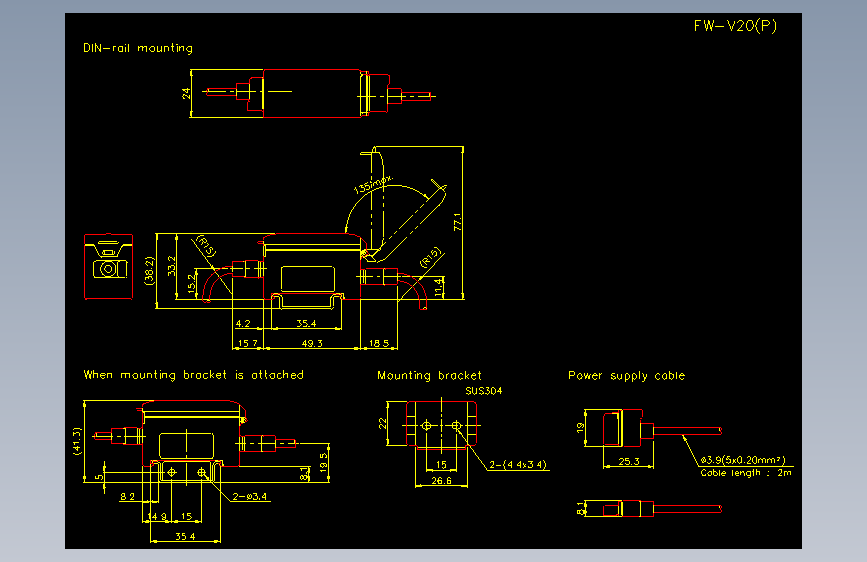Click the 15.7 dimension value
867x562 pixels.
click(x=248, y=344)
